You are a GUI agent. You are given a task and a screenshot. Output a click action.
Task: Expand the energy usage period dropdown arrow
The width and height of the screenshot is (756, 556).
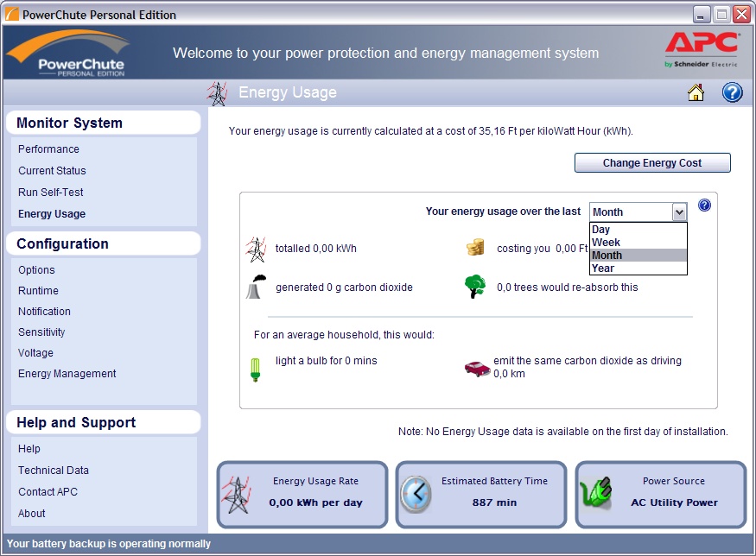679,212
